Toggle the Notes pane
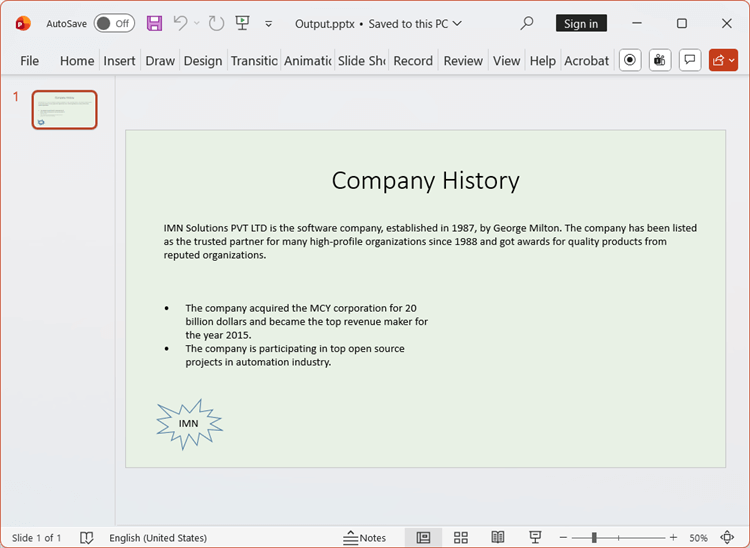 pyautogui.click(x=364, y=537)
